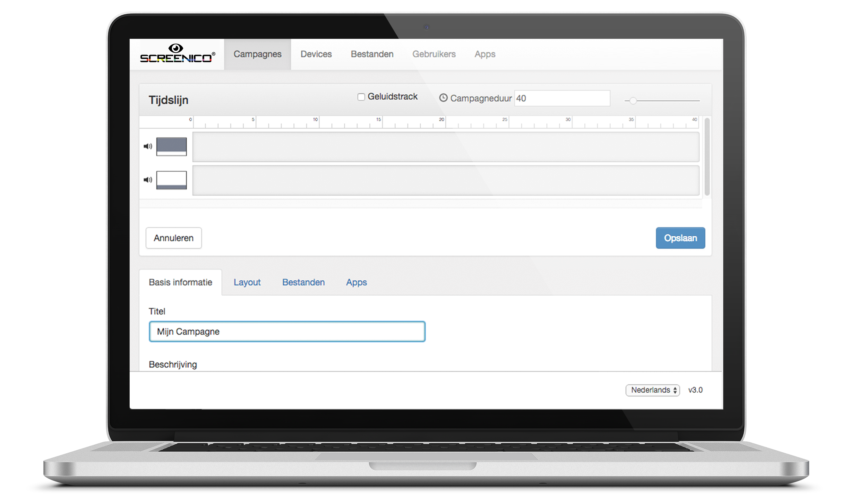
Task: Mute the top layout zone track
Action: [x=148, y=146]
